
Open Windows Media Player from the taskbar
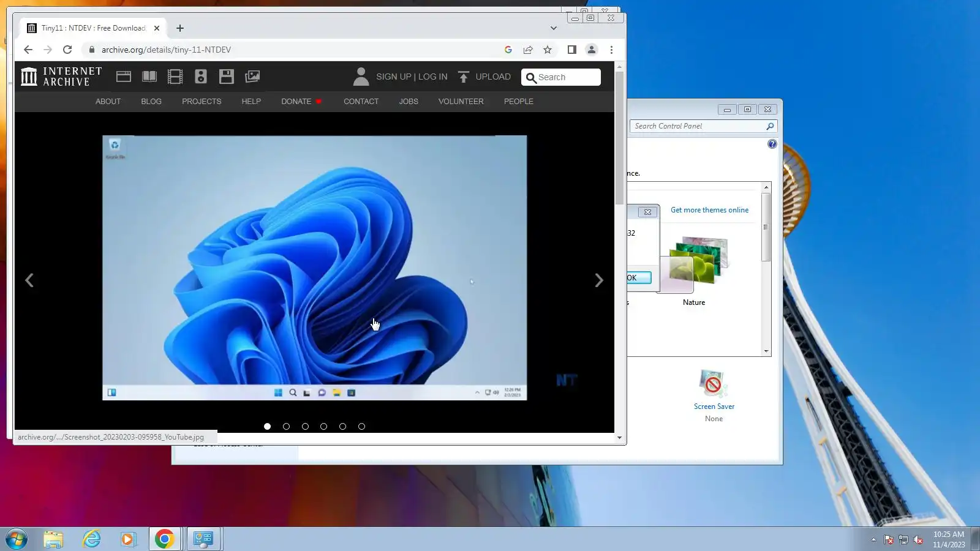(128, 539)
